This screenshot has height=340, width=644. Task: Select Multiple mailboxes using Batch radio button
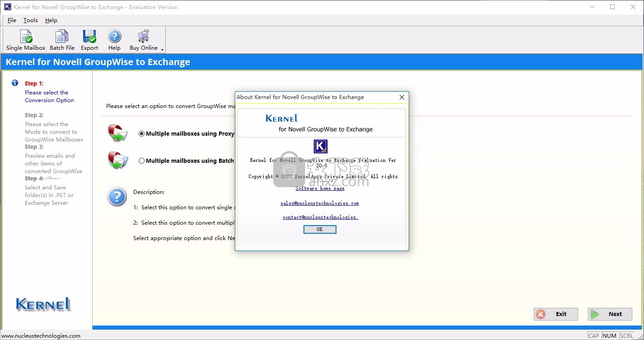point(142,161)
